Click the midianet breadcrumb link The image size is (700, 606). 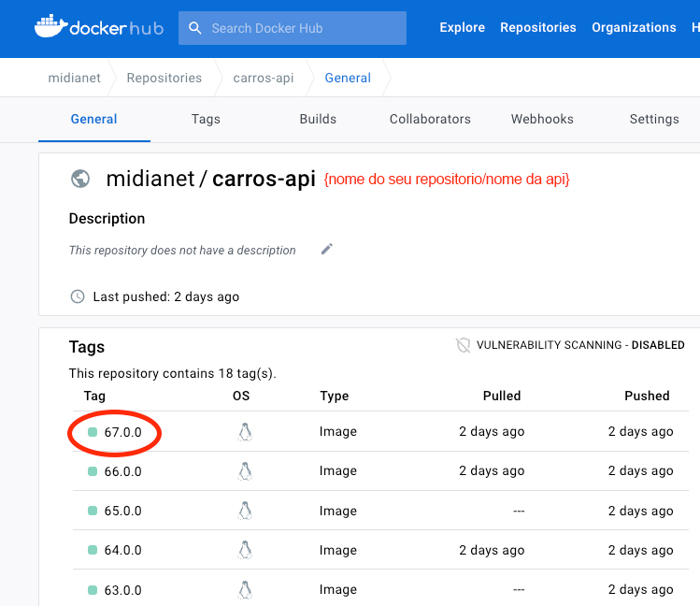[75, 78]
